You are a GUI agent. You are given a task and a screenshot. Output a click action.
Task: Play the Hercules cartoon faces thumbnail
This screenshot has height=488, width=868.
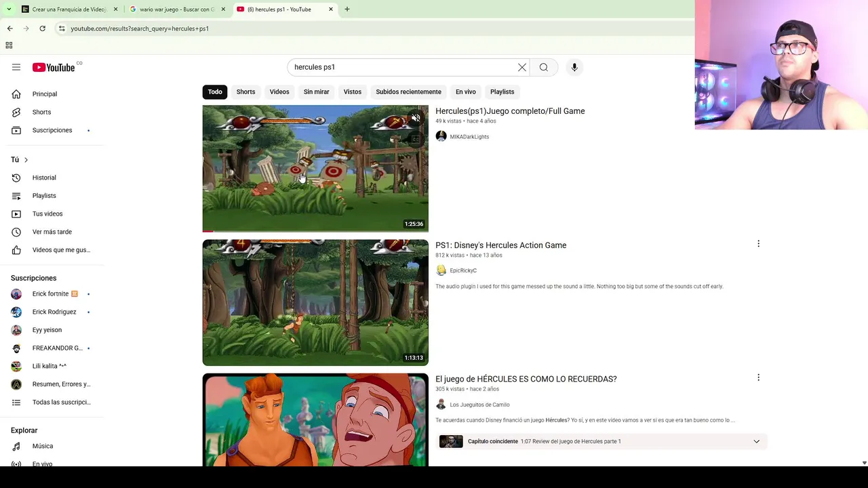coord(315,420)
